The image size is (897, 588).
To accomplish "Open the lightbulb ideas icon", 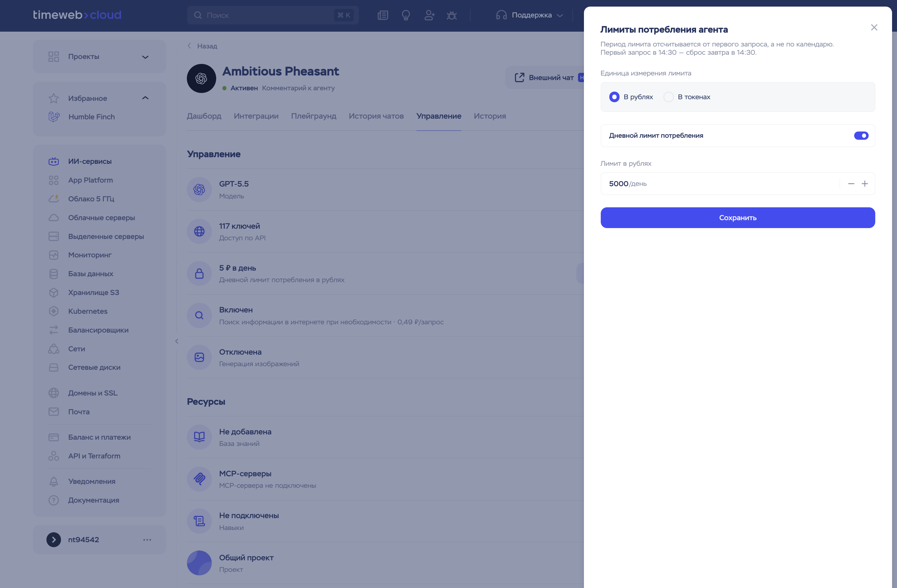I will (406, 15).
